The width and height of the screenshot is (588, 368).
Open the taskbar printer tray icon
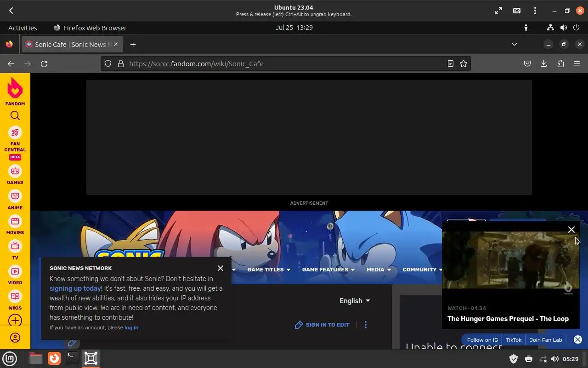click(x=528, y=359)
